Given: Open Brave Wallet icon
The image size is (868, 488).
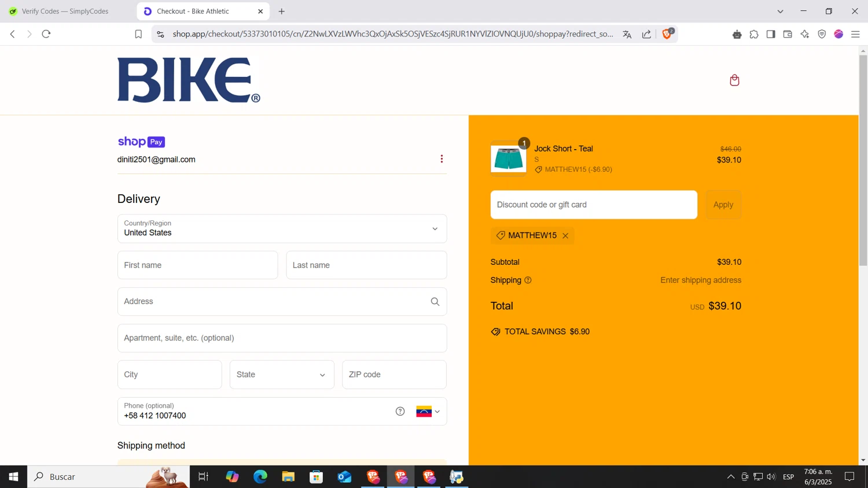Looking at the screenshot, I should click(x=788, y=35).
